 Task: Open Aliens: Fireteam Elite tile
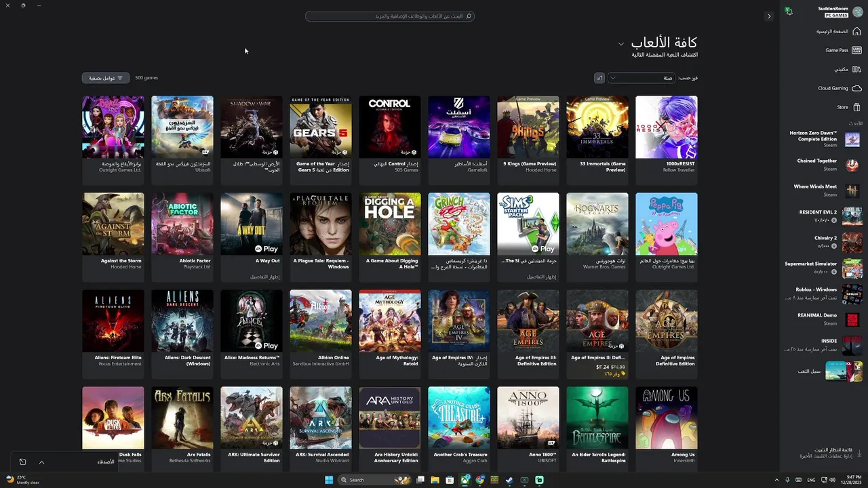click(113, 333)
